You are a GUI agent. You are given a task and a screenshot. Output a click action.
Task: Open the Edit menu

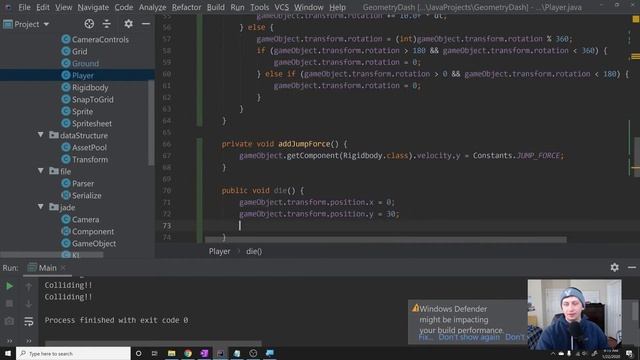coord(42,7)
